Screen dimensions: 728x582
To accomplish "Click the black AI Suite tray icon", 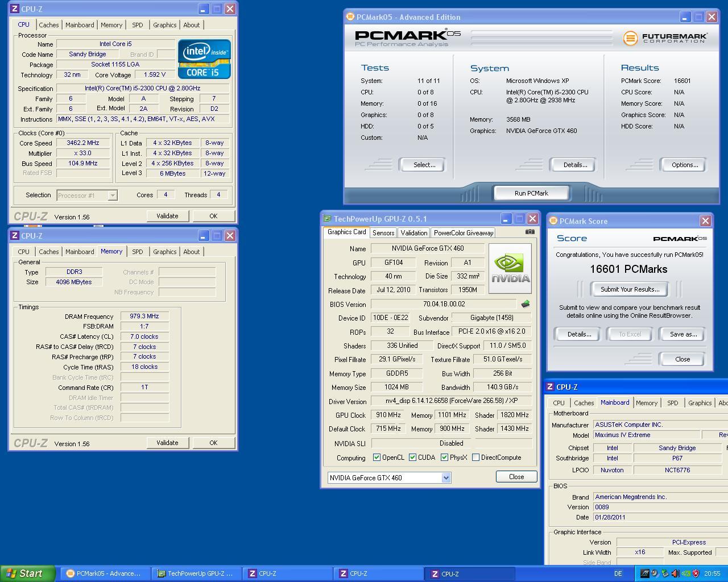I will [x=644, y=573].
